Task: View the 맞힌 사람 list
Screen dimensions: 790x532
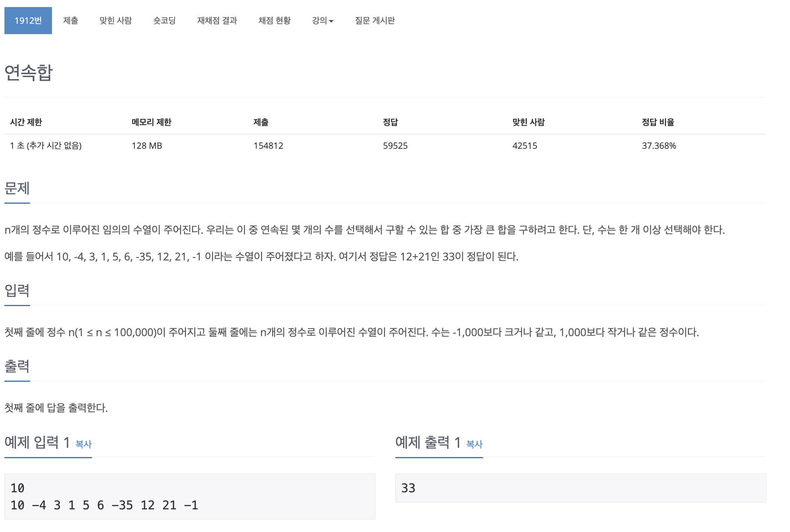Action: coord(116,21)
